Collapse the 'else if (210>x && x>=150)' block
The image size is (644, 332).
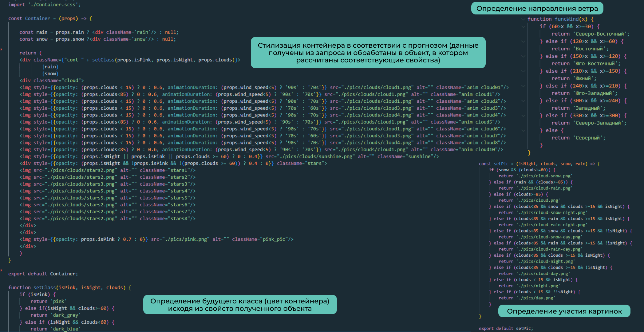(523, 71)
